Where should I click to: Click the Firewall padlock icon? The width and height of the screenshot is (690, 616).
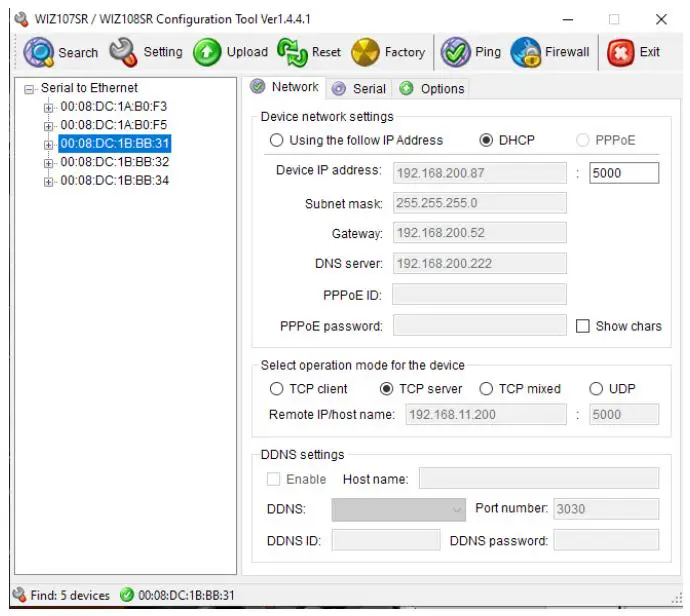coord(525,52)
